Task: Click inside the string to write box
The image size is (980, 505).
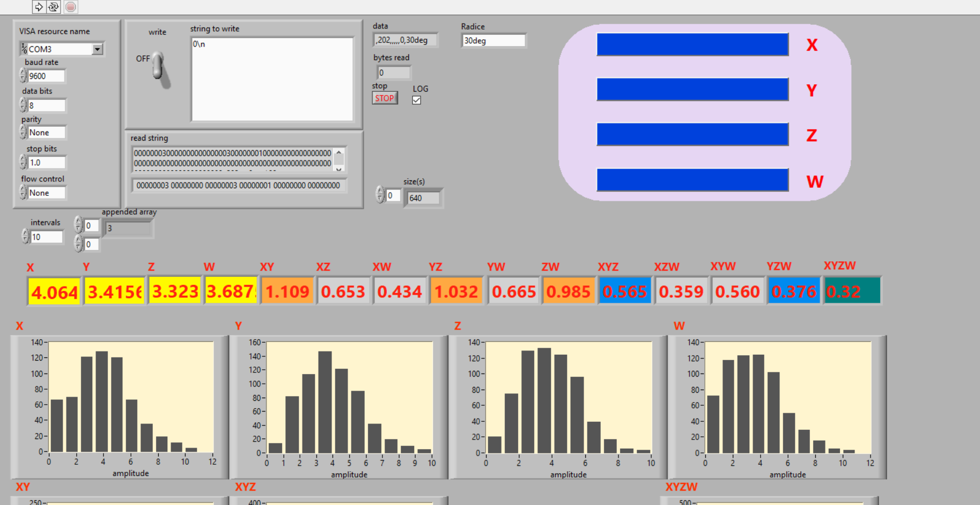Action: coord(272,79)
